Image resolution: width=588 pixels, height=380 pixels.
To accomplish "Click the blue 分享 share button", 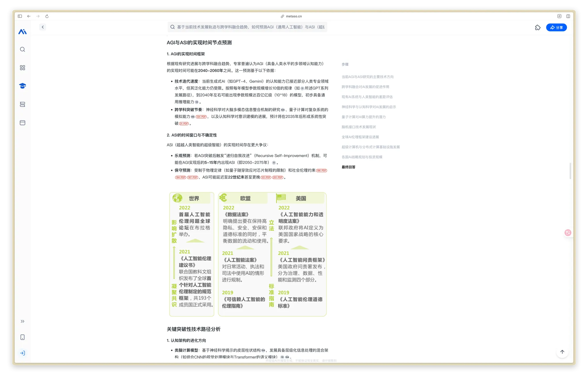I will [x=556, y=27].
